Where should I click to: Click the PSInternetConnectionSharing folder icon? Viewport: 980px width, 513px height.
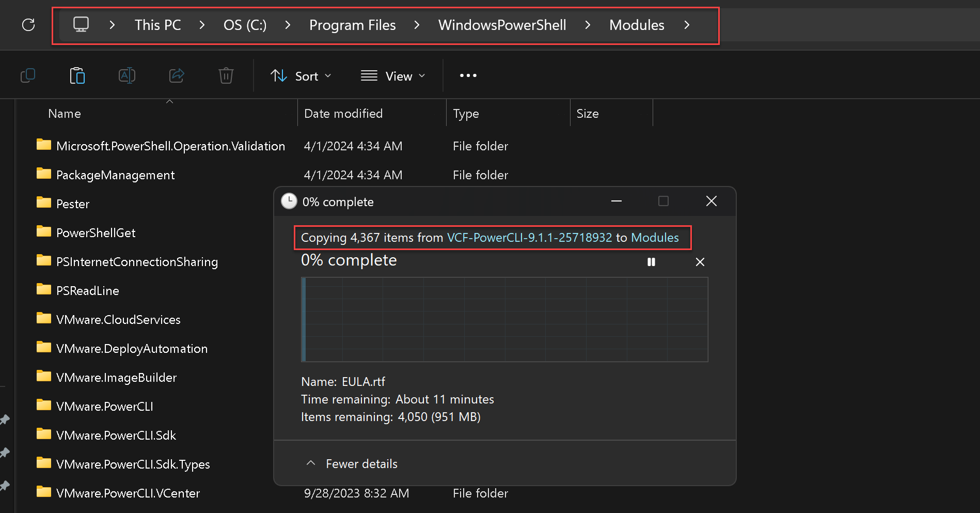44,260
